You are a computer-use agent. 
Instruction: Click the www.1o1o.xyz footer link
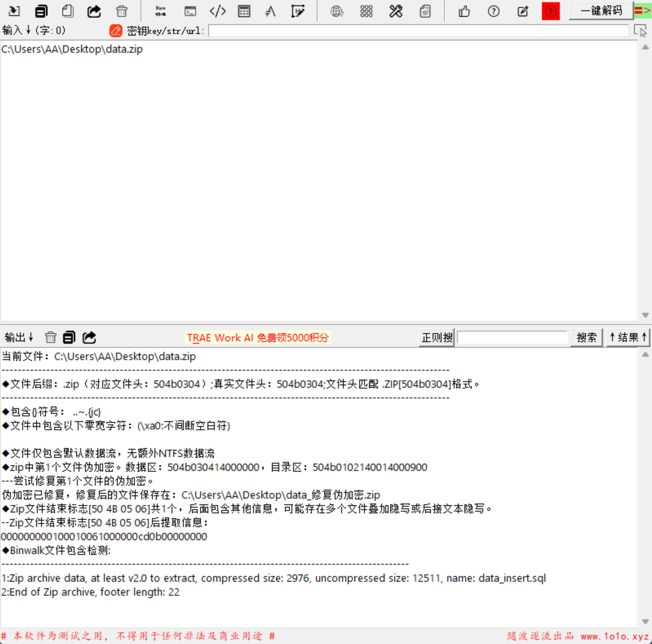[614, 636]
